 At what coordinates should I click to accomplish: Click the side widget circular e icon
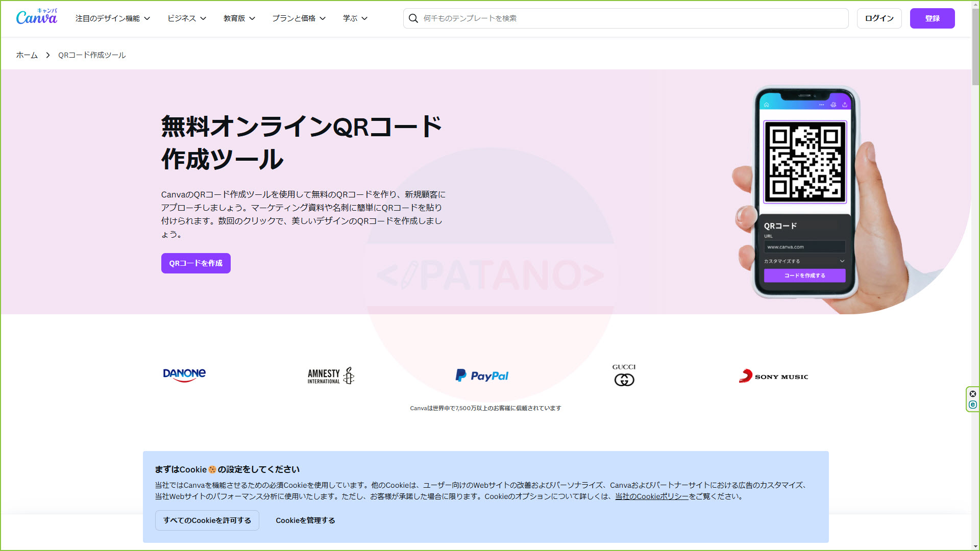click(x=973, y=405)
